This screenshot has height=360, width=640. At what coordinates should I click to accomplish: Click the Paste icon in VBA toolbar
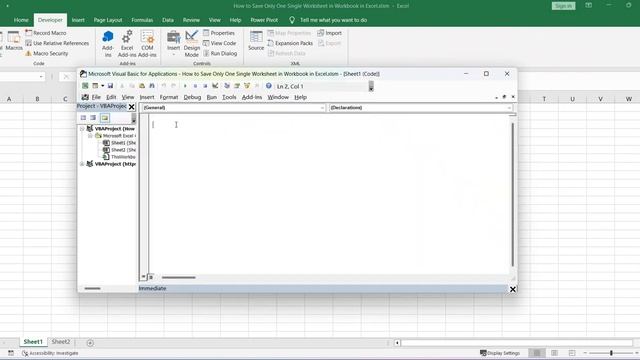(142, 86)
